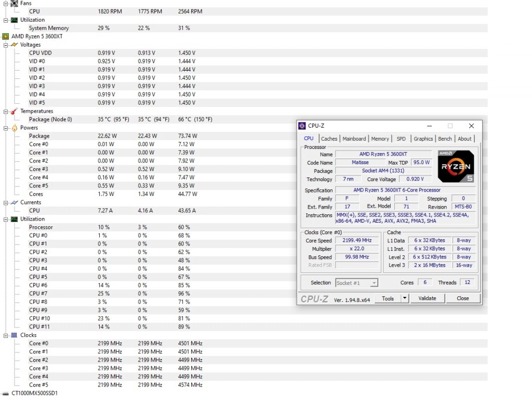Switch to the Mainboard tab
The image size is (532, 396).
coord(354,139)
